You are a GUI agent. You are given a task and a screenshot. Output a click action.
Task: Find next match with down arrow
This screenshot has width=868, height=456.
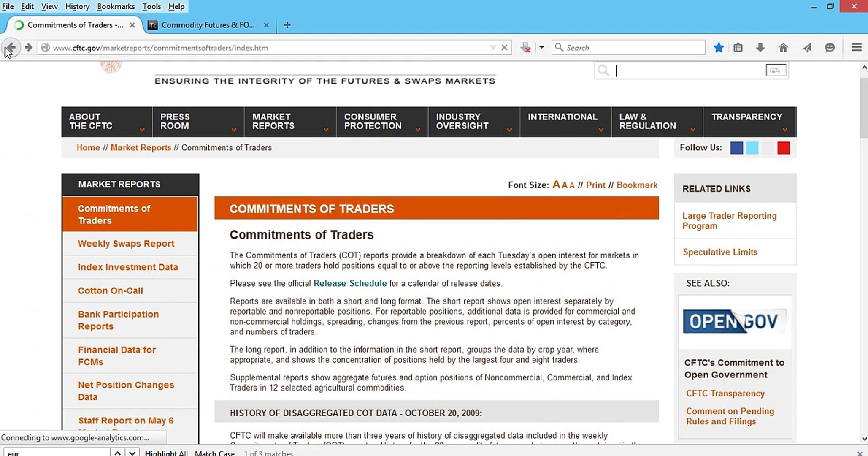click(132, 453)
